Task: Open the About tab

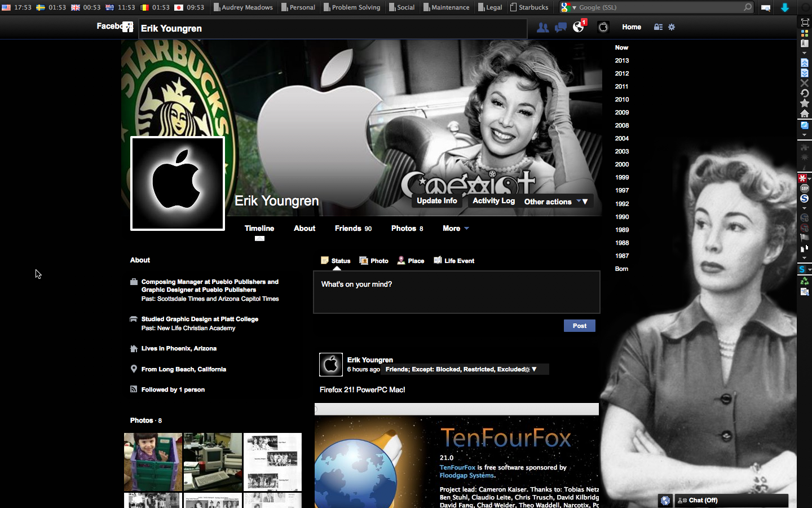Action: pyautogui.click(x=304, y=229)
